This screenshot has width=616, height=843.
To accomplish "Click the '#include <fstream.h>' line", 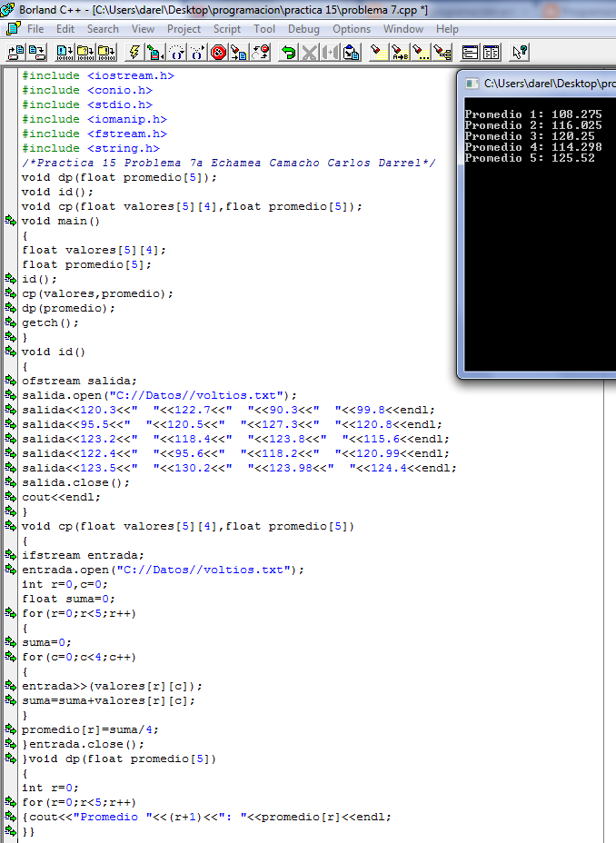I will [94, 134].
